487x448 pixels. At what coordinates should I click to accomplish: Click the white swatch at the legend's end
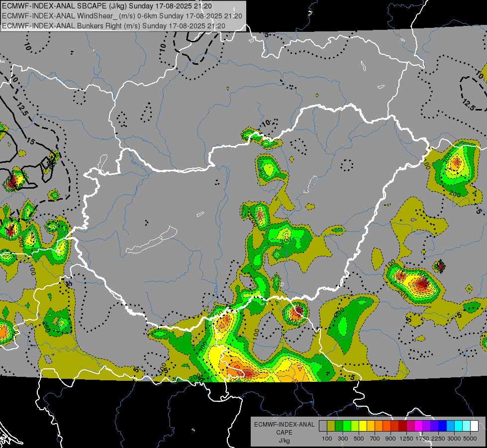tap(474, 426)
